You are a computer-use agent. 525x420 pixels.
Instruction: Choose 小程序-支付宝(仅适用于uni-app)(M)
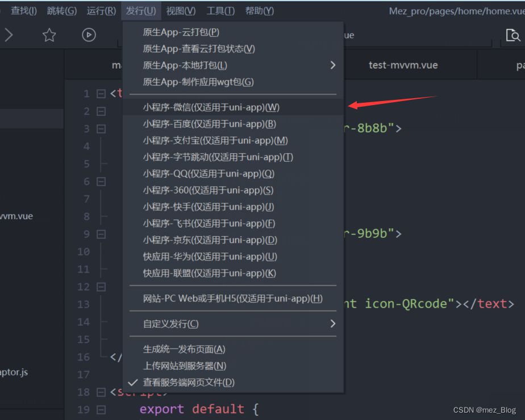(233, 140)
